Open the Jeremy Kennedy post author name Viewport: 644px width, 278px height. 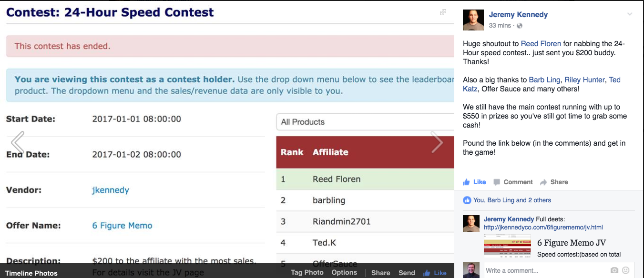point(518,15)
